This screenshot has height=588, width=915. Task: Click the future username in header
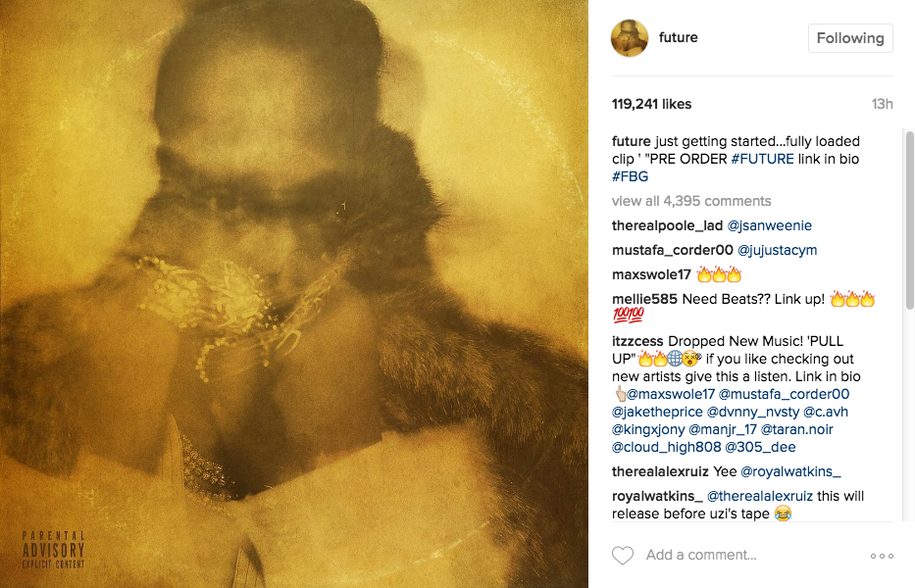click(678, 37)
